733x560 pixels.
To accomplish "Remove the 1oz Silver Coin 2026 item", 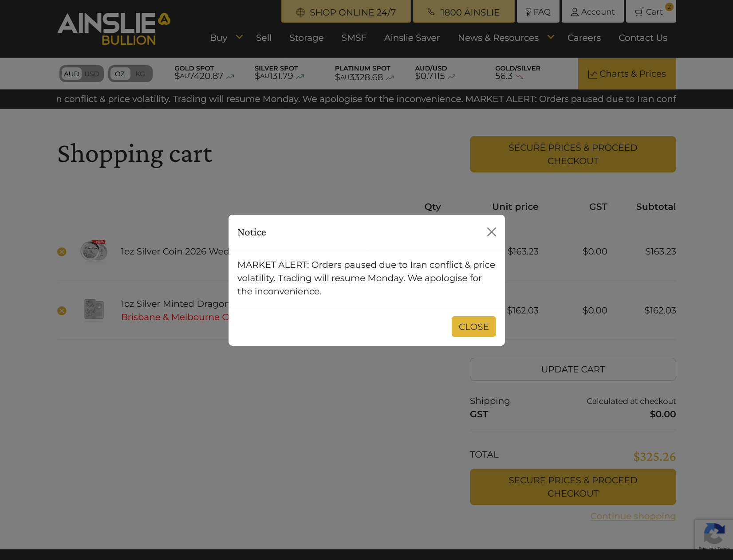I will (62, 252).
